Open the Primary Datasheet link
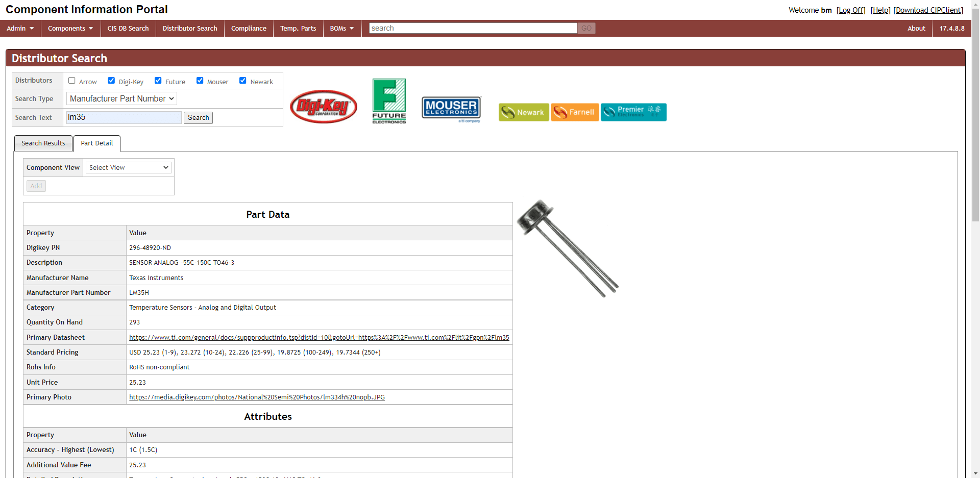Screen dimensions: 980x478 [x=319, y=338]
